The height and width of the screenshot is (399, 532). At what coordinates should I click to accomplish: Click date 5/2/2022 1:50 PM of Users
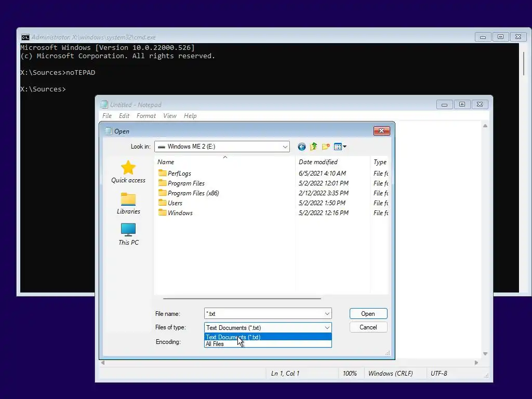322,203
